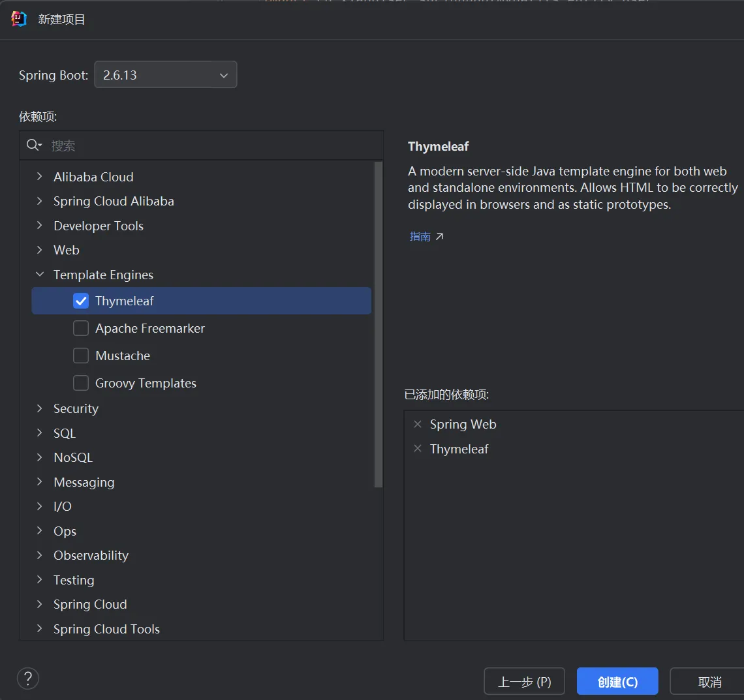The height and width of the screenshot is (700, 744).
Task: Select the Spring Cloud Alibaba item
Action: pyautogui.click(x=114, y=201)
